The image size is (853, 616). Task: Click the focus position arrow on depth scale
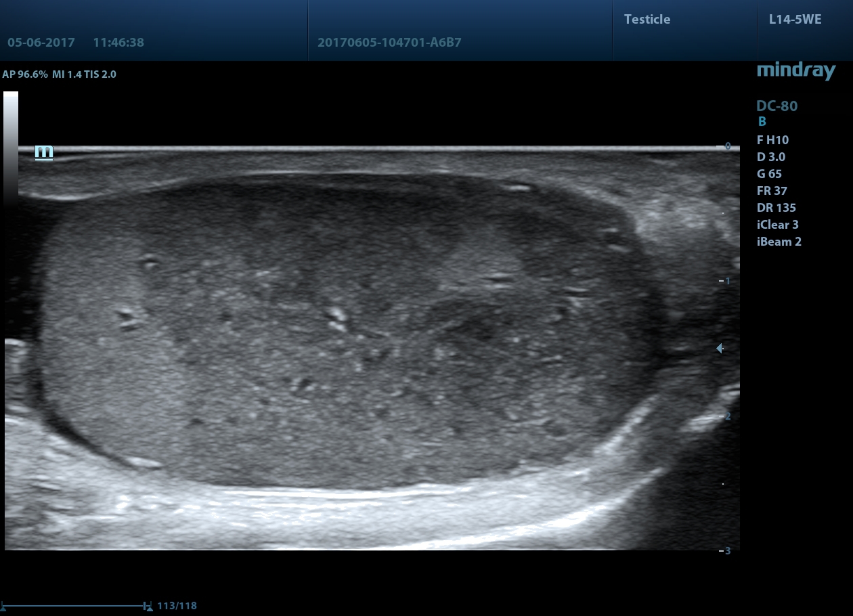[720, 348]
